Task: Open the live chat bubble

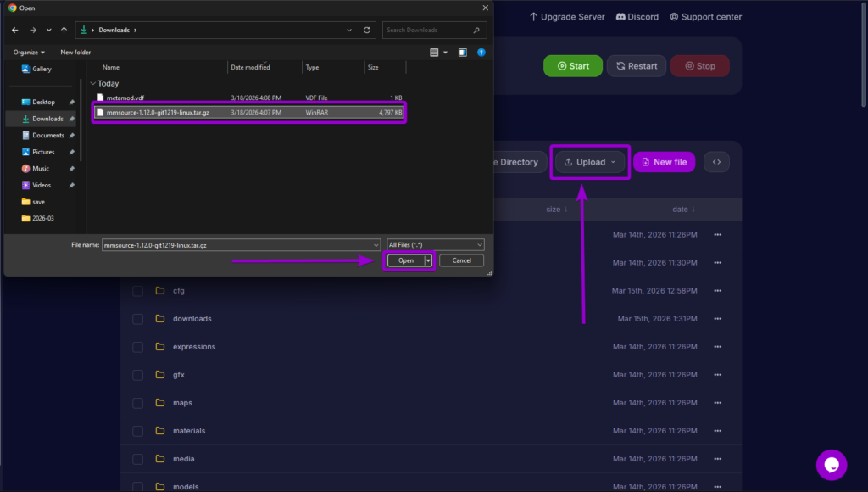Action: (831, 465)
